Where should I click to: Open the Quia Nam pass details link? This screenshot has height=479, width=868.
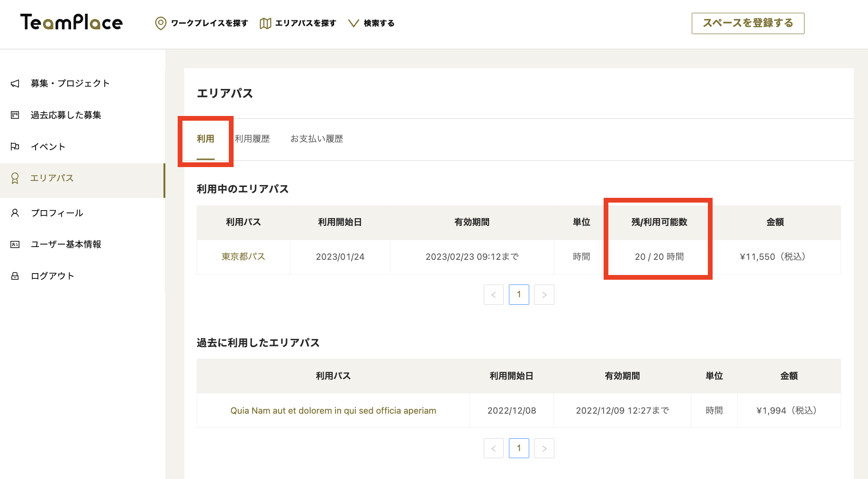[332, 410]
